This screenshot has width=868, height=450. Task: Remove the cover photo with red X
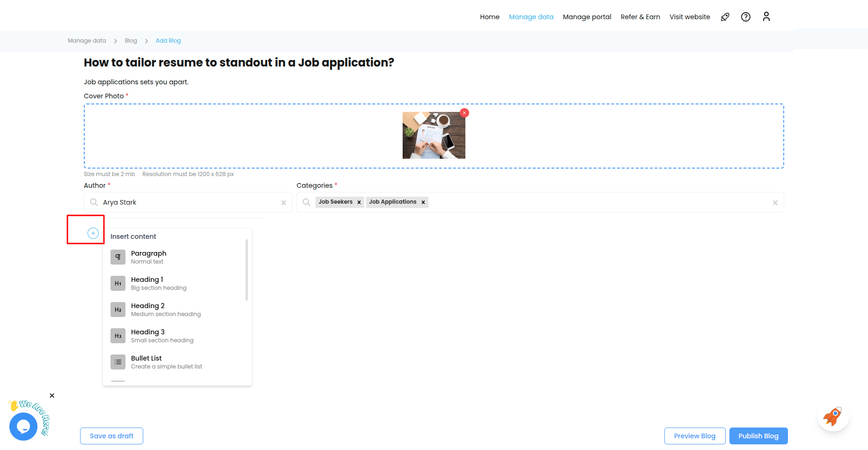[x=464, y=113]
